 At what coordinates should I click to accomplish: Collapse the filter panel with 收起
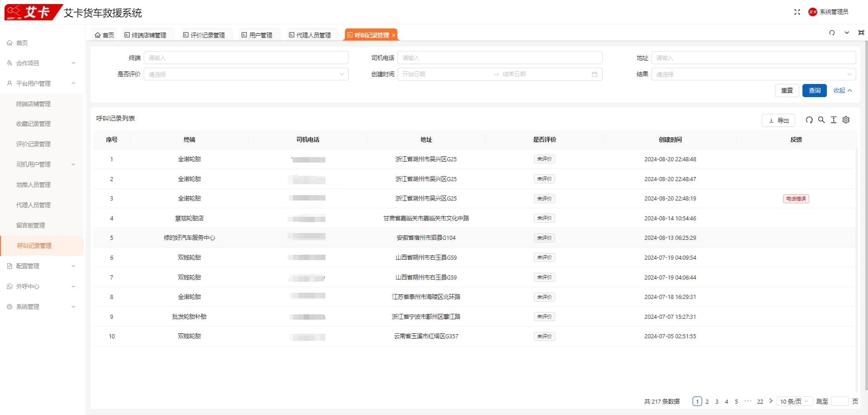[843, 91]
